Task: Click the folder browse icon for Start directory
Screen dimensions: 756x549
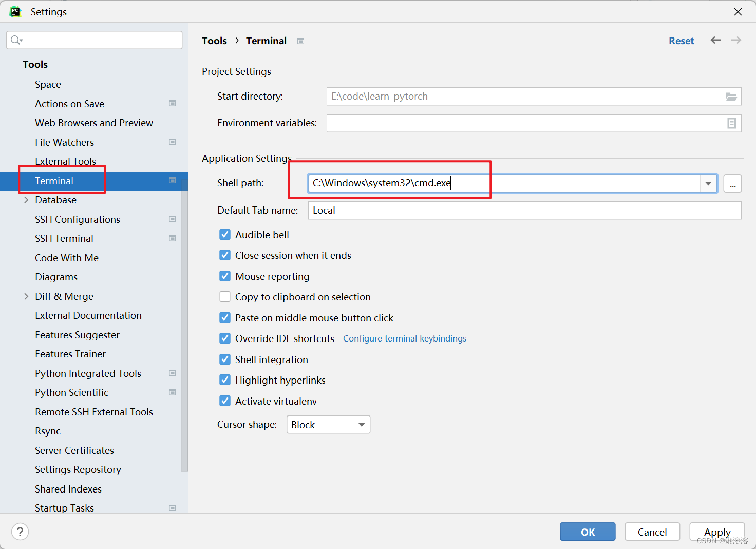Action: point(731,97)
